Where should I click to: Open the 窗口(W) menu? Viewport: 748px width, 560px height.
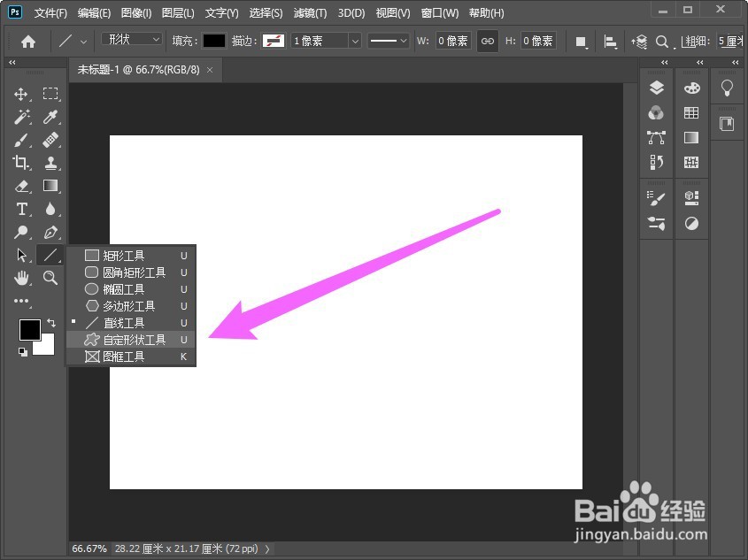click(x=439, y=13)
